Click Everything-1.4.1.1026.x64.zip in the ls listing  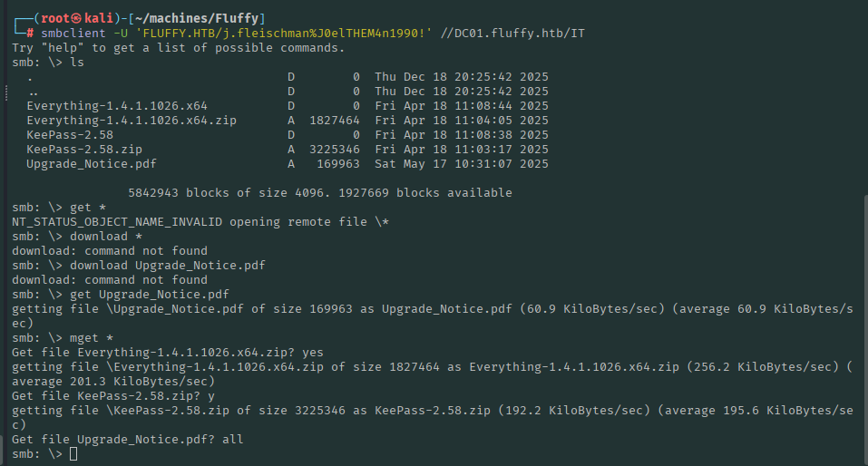click(x=132, y=121)
